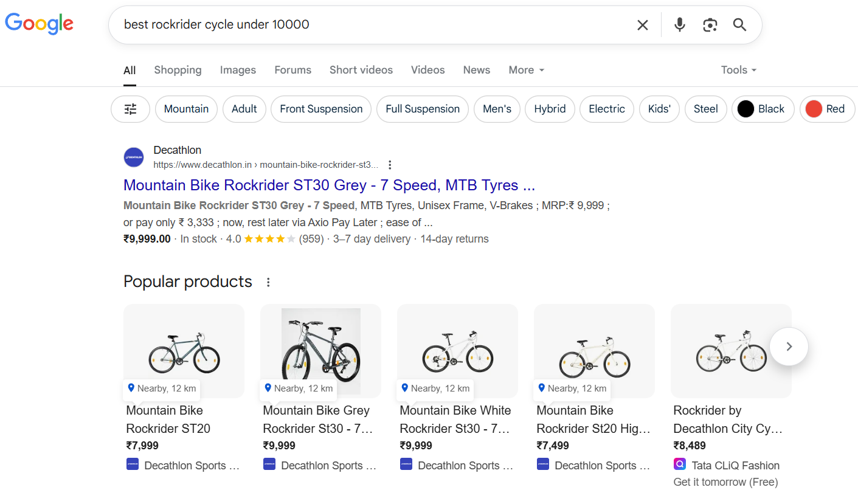858x504 pixels.
Task: Open the all filters slider icon
Action: 130,109
